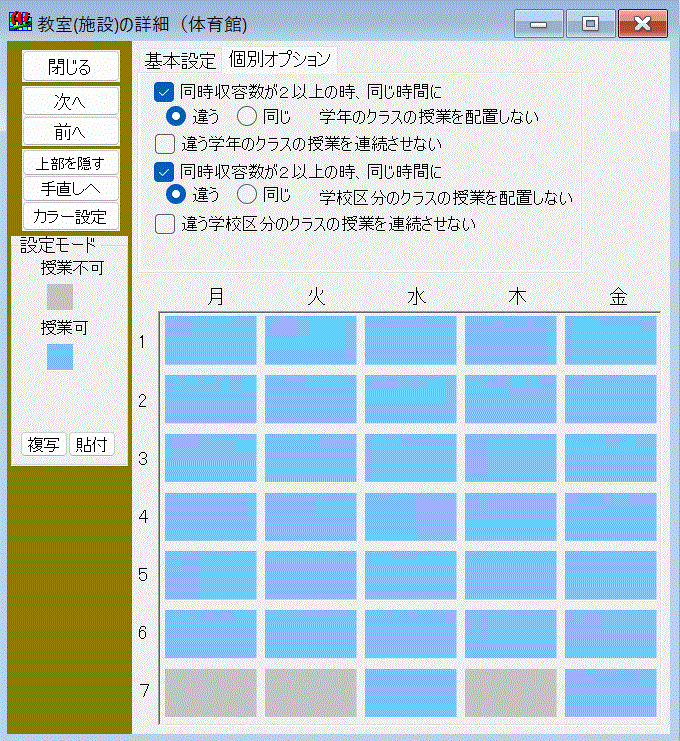680x741 pixels.
Task: Go to previous room with 前へ
Action: (70, 131)
